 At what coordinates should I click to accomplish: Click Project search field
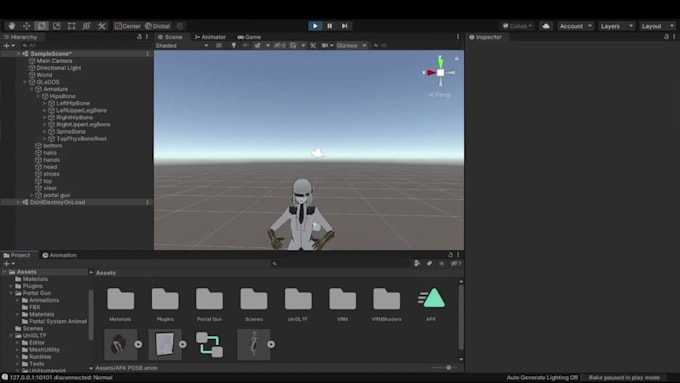click(340, 263)
